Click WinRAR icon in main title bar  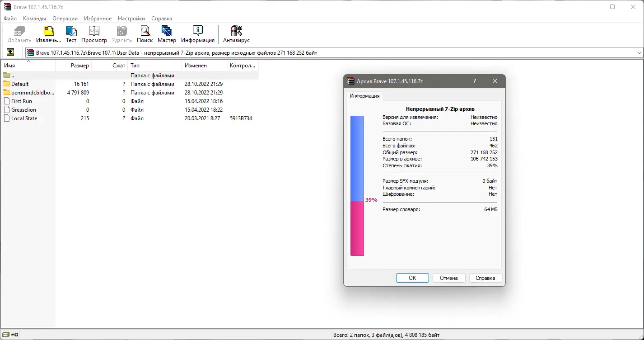[x=7, y=7]
